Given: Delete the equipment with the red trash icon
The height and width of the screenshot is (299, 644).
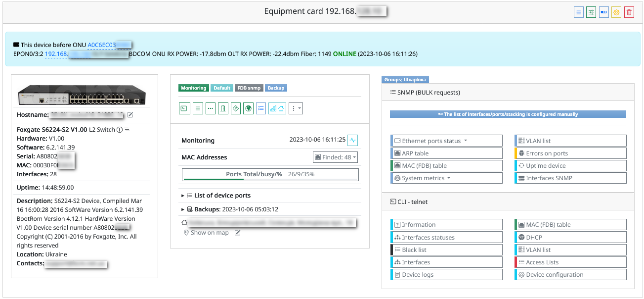Looking at the screenshot, I should click(629, 13).
